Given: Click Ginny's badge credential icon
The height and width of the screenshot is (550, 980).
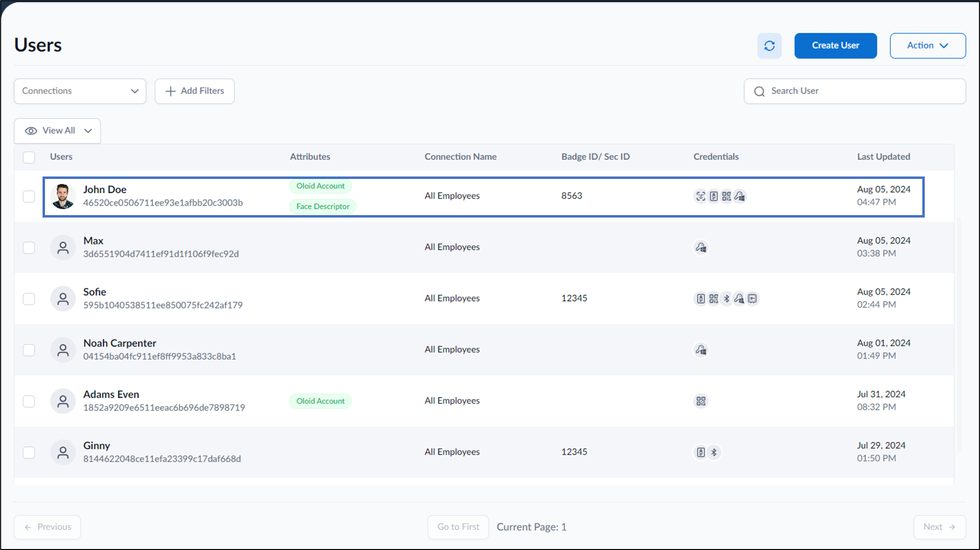Looking at the screenshot, I should [x=701, y=452].
